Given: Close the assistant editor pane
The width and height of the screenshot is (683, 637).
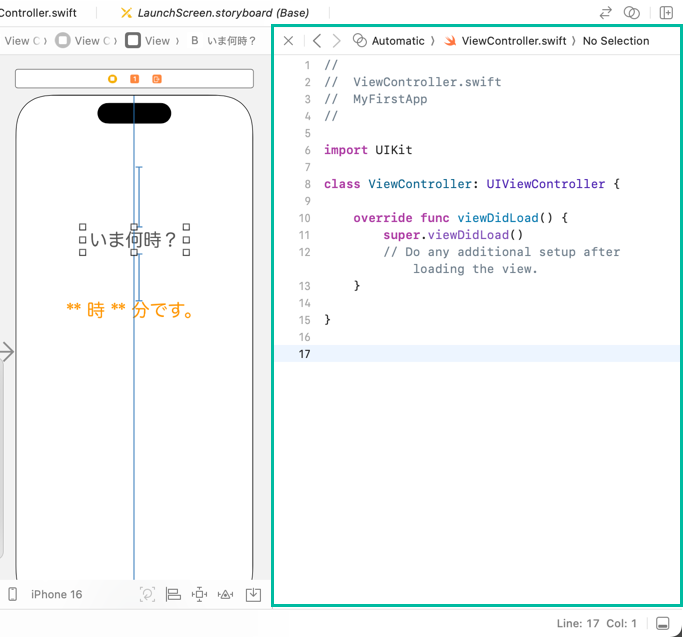Looking at the screenshot, I should [288, 41].
